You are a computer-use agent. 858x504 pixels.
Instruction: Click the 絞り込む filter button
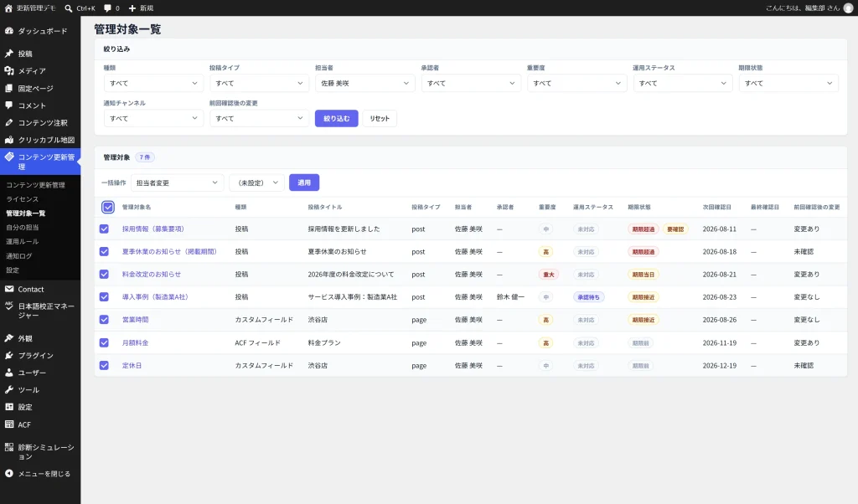click(337, 118)
